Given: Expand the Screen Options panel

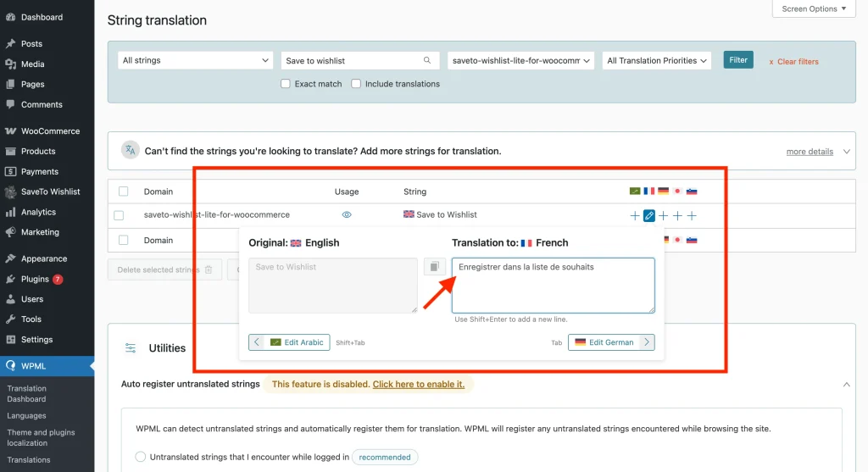Looking at the screenshot, I should (x=814, y=8).
